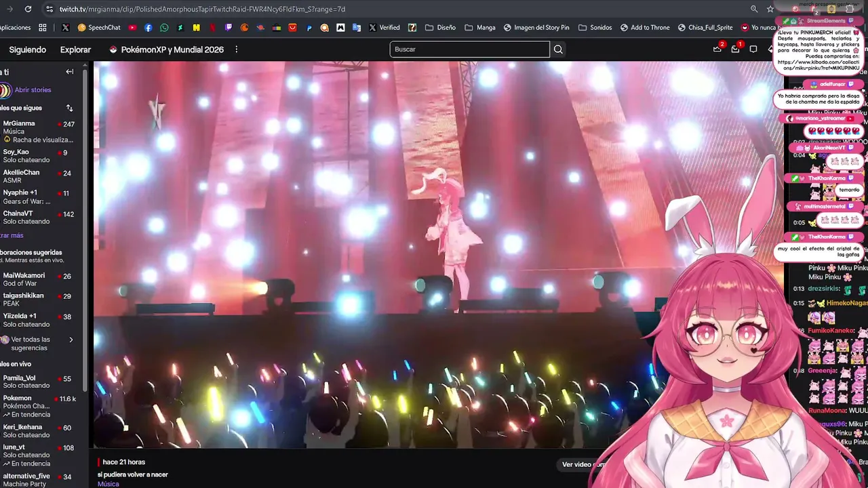This screenshot has height=488, width=868.
Task: Click the clip title 'si pudiera volver a nacer'
Action: 133,474
